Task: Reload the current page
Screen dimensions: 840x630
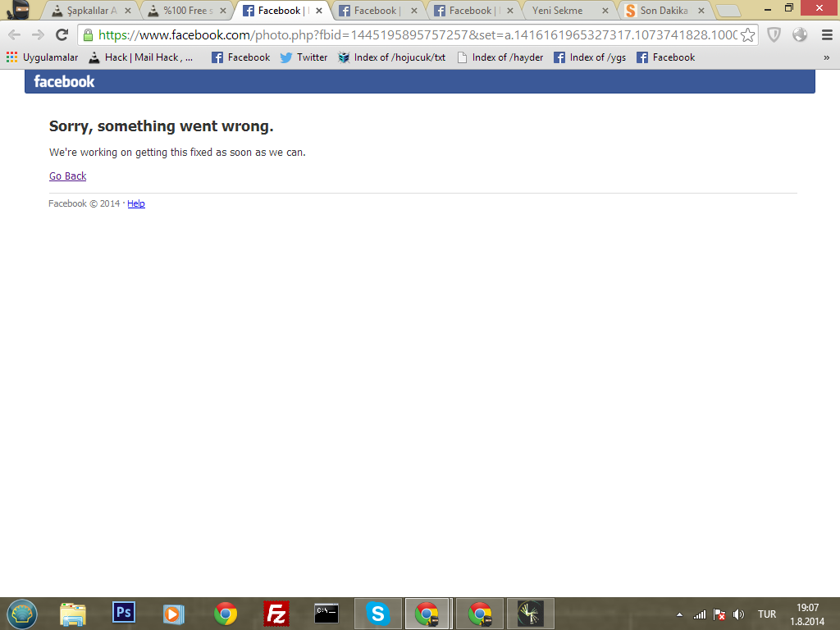Action: tap(62, 34)
